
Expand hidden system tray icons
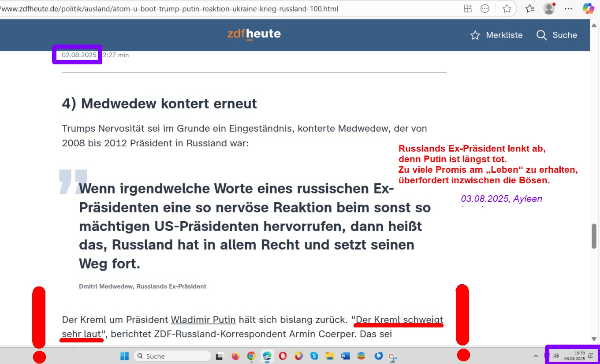[536, 356]
